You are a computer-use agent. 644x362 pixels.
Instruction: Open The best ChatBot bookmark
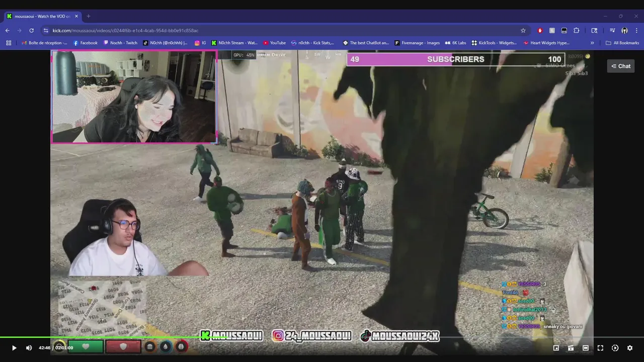pyautogui.click(x=366, y=43)
